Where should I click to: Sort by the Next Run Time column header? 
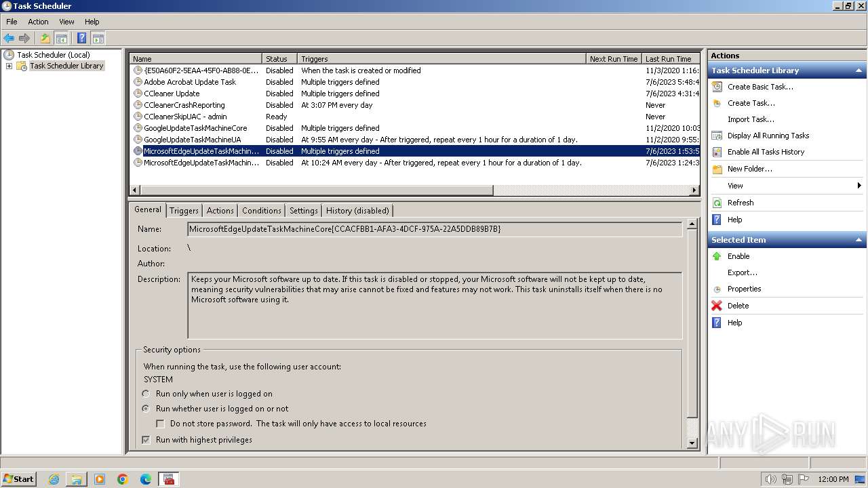click(x=614, y=59)
